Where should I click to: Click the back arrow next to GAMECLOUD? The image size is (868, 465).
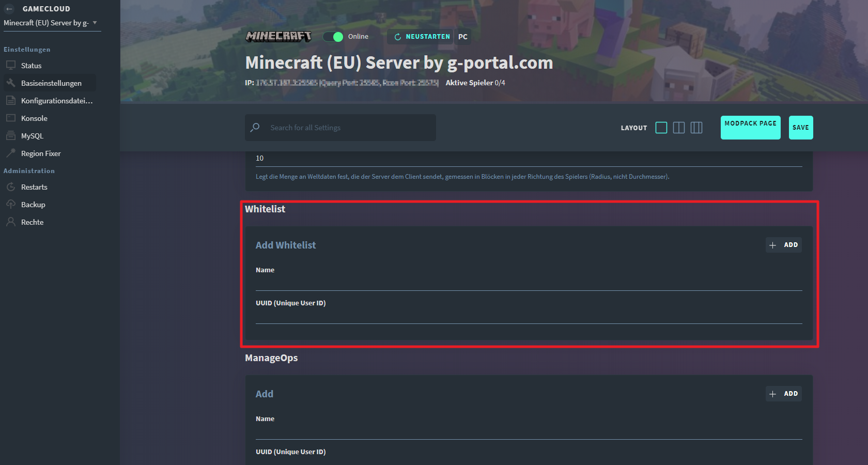(x=8, y=8)
